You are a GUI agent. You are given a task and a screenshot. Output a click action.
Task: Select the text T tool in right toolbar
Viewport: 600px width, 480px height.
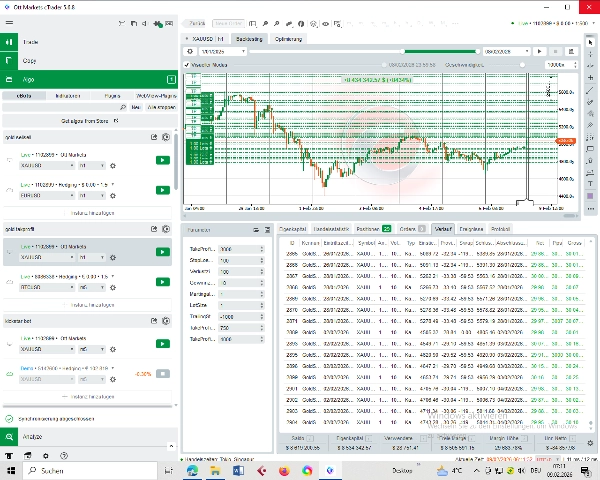590,184
